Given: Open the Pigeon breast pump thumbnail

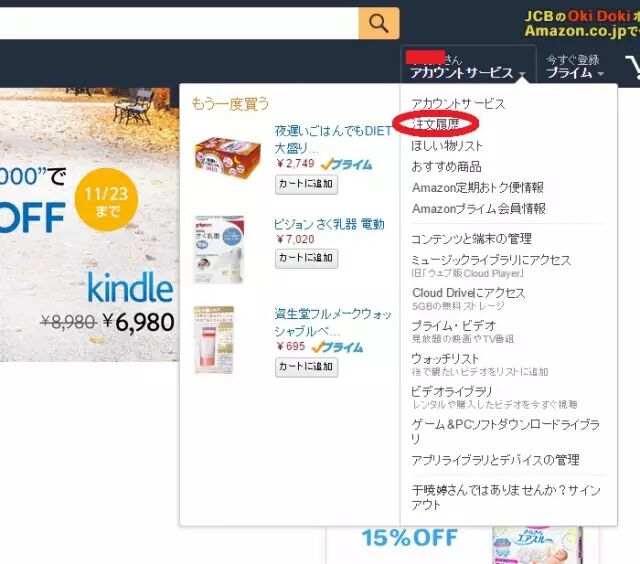Looking at the screenshot, I should pyautogui.click(x=218, y=250).
